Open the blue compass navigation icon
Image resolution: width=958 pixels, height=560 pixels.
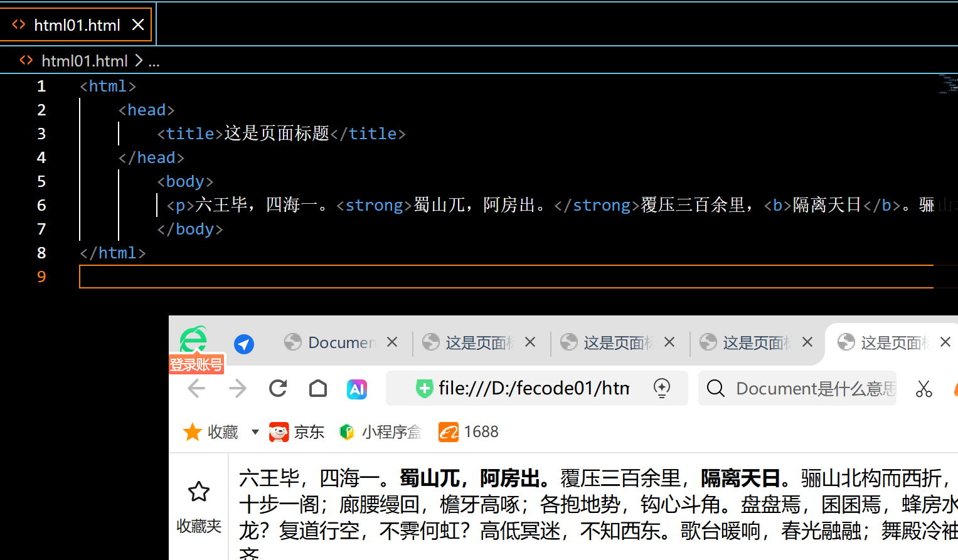pyautogui.click(x=244, y=344)
